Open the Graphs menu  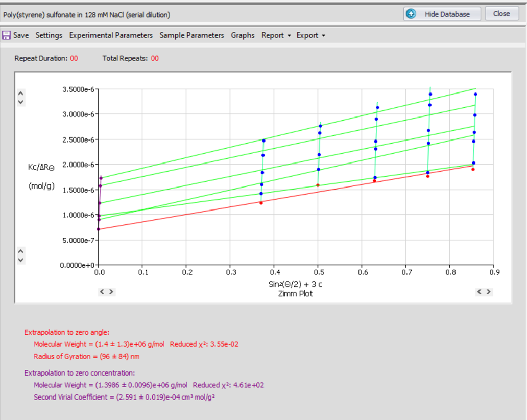coord(243,35)
